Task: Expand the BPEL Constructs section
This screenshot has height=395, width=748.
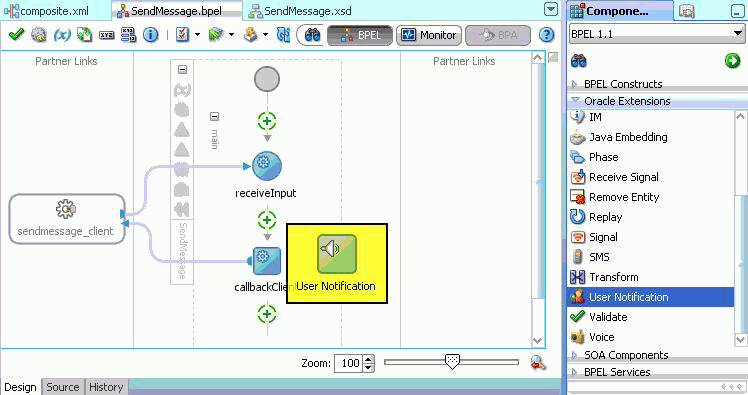Action: click(575, 84)
